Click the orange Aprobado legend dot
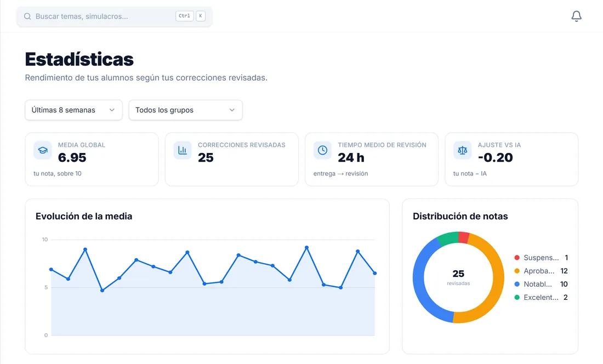The width and height of the screenshot is (603, 364). pos(517,271)
